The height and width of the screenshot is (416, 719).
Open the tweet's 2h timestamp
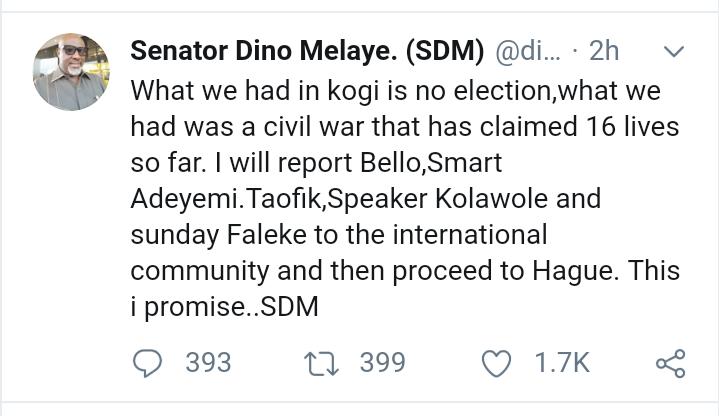605,51
